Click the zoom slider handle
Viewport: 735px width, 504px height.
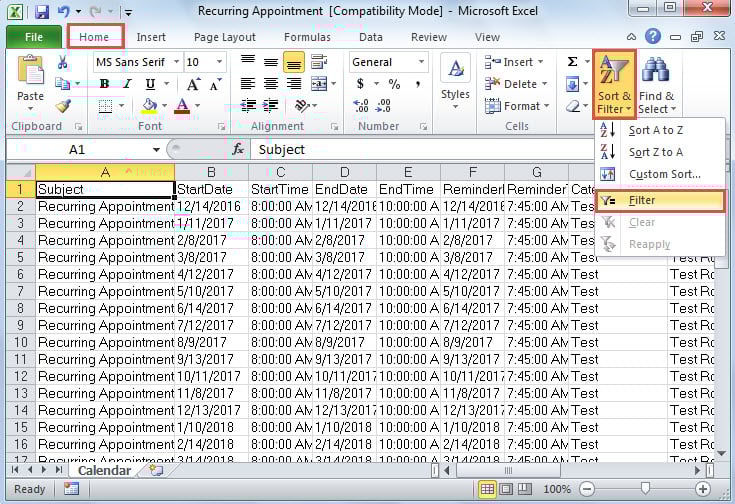coord(645,489)
